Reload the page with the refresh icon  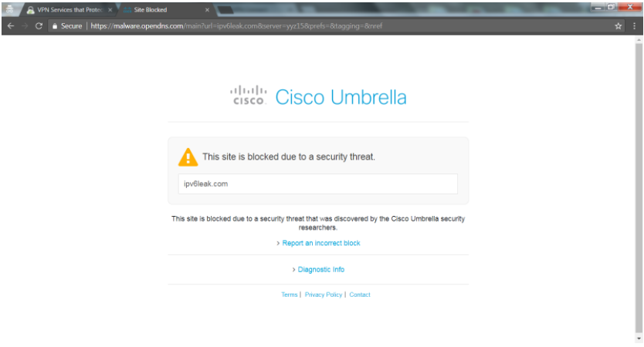tap(39, 26)
